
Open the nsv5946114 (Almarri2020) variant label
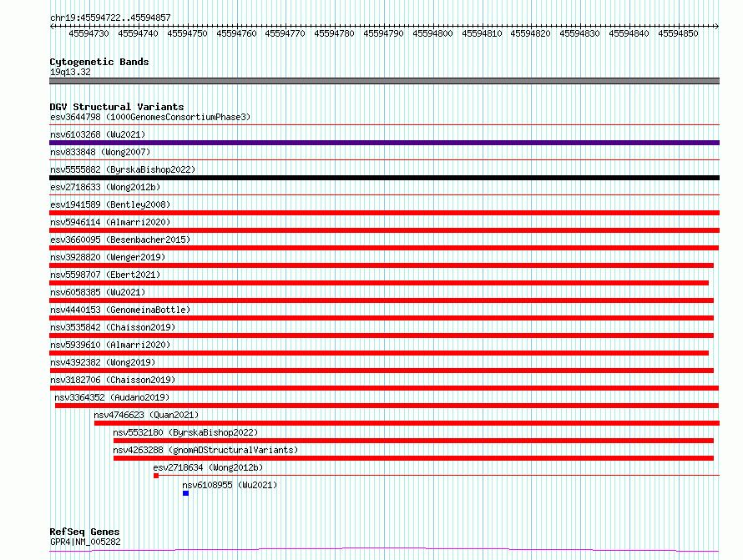[x=110, y=222]
